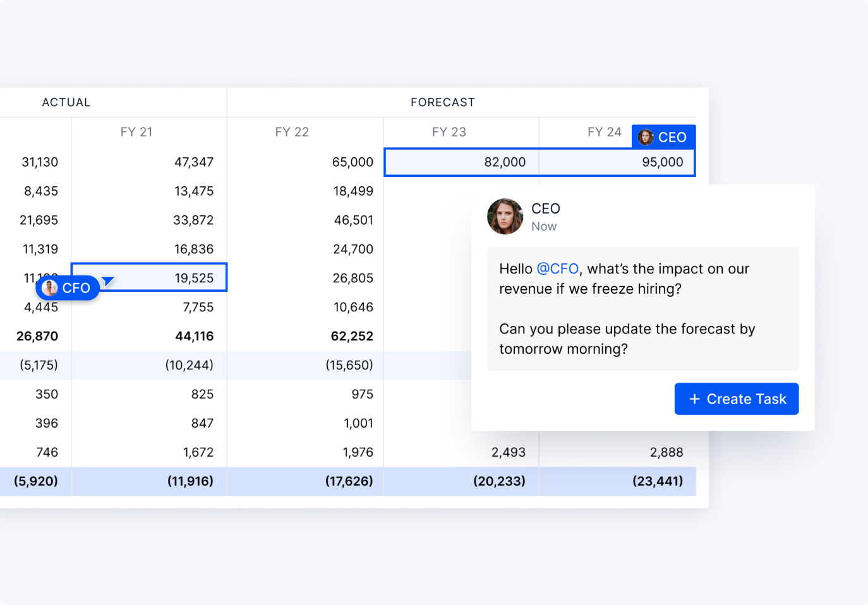Click the avatar thumbnail inside the CEO pill

(646, 136)
